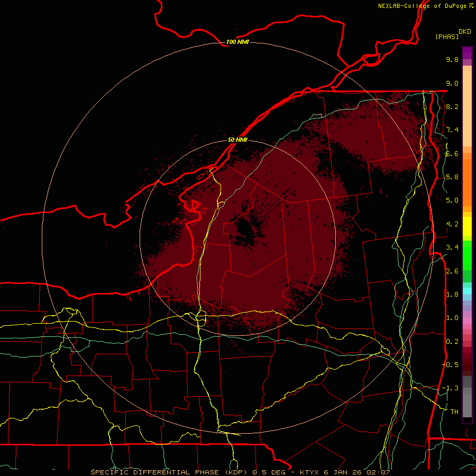Screen dimensions: 476x476
Task: Click the cyan segment of the color bar
Action: click(467, 291)
